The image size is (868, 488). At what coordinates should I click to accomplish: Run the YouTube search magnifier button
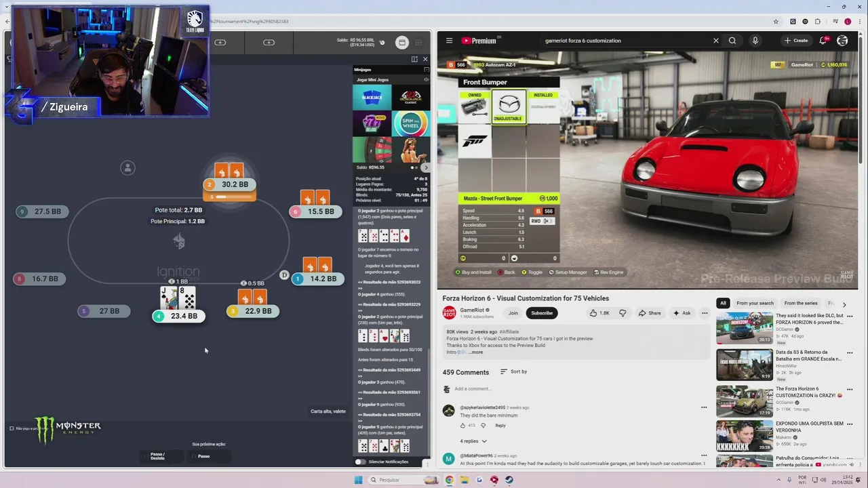point(732,41)
